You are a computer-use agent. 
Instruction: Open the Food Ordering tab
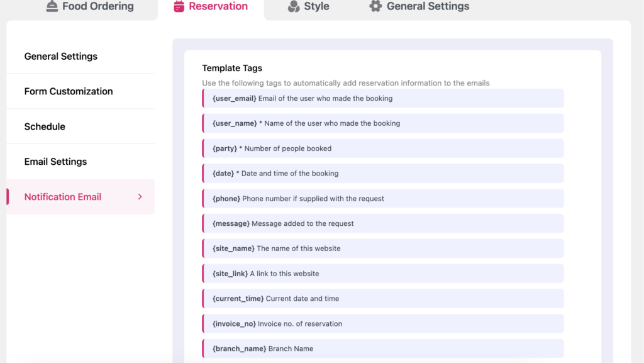pos(97,6)
